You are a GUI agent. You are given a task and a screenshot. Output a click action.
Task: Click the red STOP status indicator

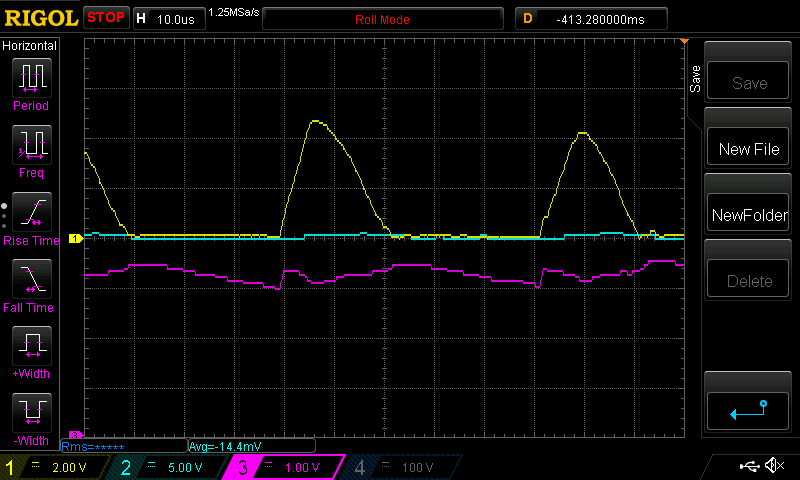point(106,18)
